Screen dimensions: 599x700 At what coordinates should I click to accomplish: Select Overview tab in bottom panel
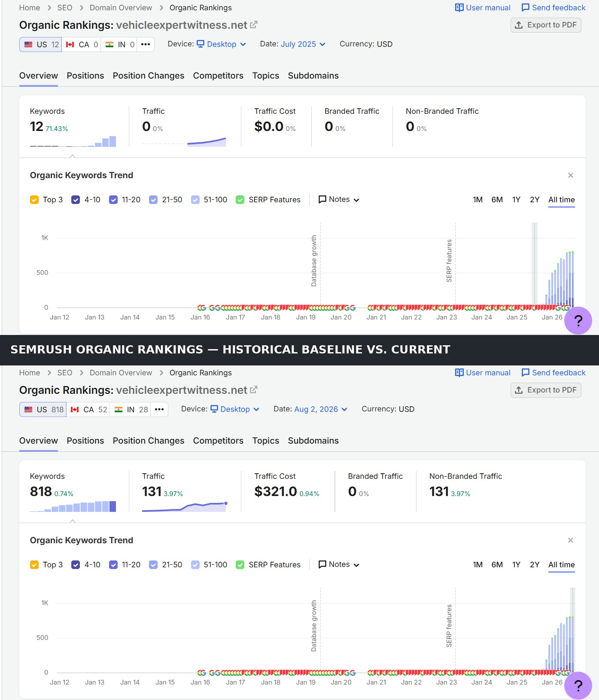39,441
